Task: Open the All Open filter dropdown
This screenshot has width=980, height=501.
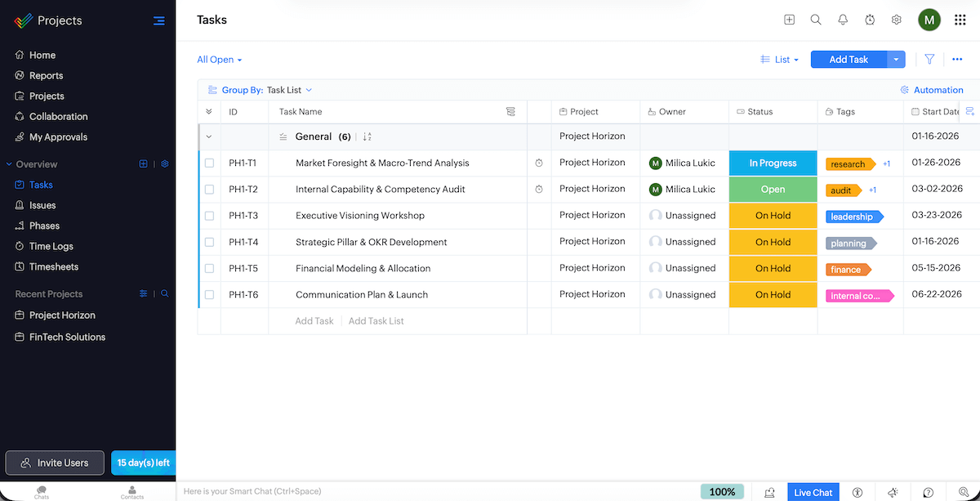Action: pos(218,59)
